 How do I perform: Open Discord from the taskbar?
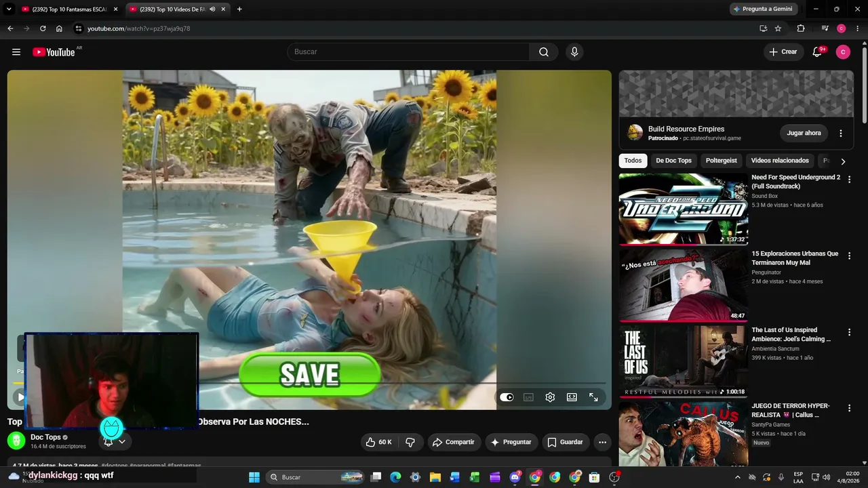[515, 477]
